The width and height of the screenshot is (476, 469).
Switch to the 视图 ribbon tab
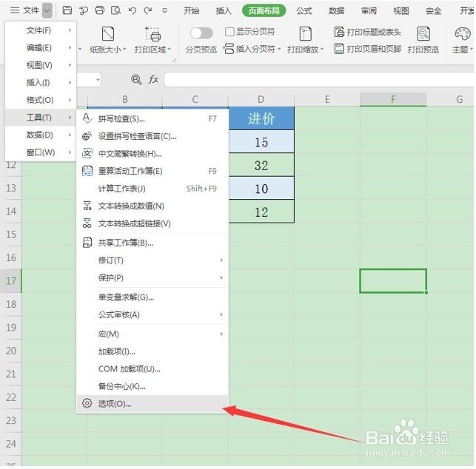(x=401, y=11)
